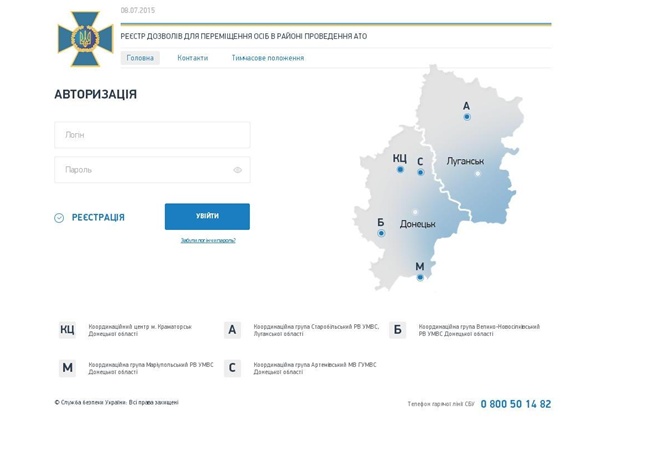Select the КЦ map marker dot
This screenshot has width=670, height=450.
[x=400, y=170]
